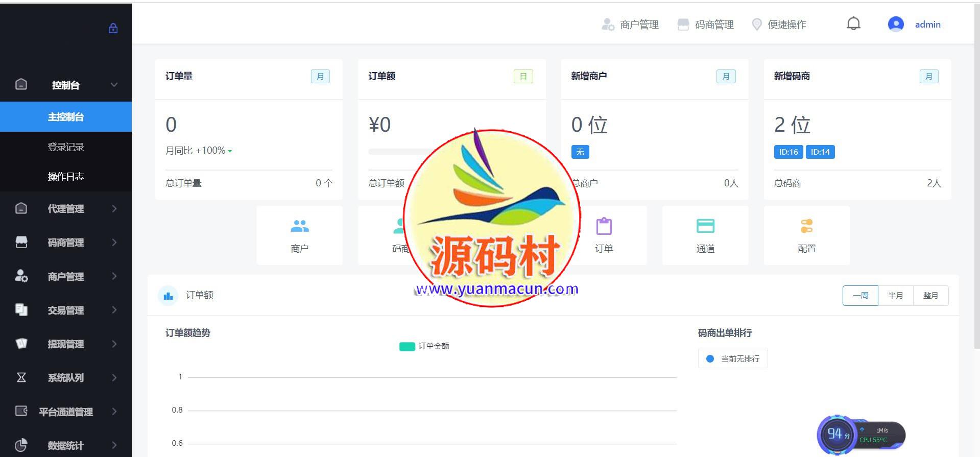The width and height of the screenshot is (980, 457).
Task: Open the 配置 settings shortcut
Action: pyautogui.click(x=806, y=235)
